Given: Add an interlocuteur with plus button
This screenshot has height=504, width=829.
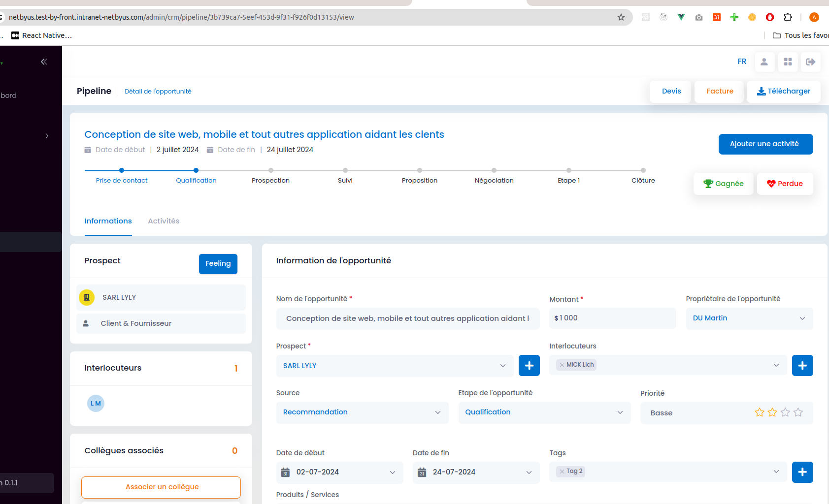Looking at the screenshot, I should pos(802,365).
